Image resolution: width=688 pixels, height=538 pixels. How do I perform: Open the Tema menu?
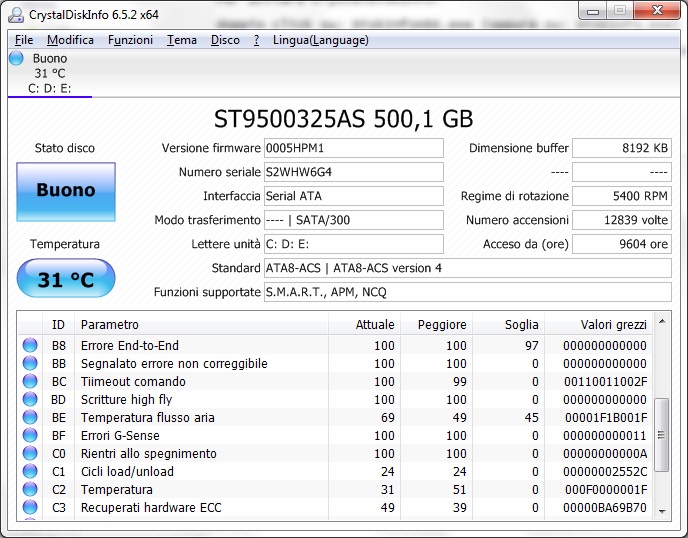tap(182, 40)
